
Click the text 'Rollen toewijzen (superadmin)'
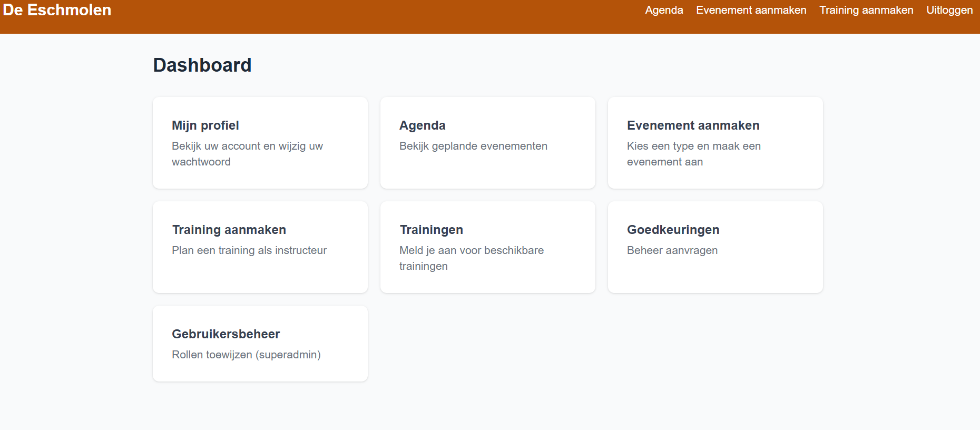(x=246, y=355)
